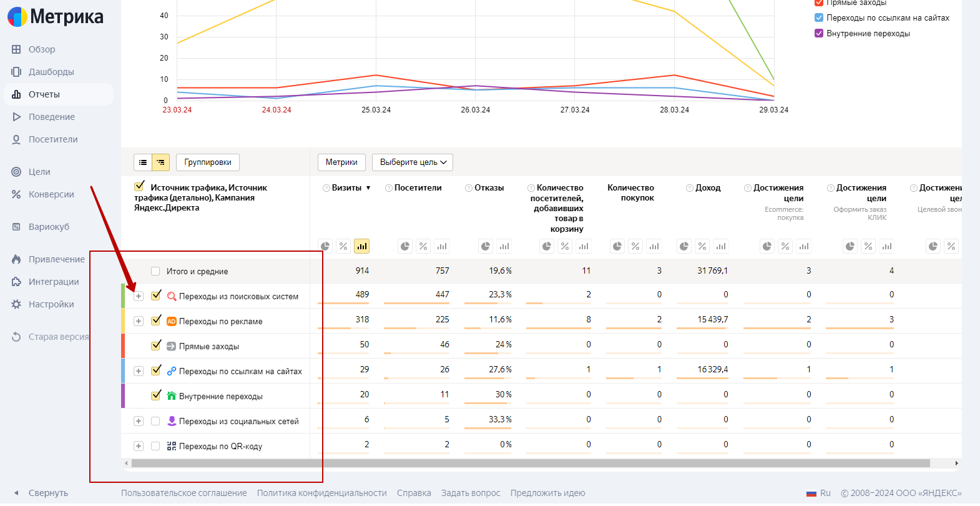The width and height of the screenshot is (980, 506).
Task: Click Задать вопрос link
Action: point(471,493)
